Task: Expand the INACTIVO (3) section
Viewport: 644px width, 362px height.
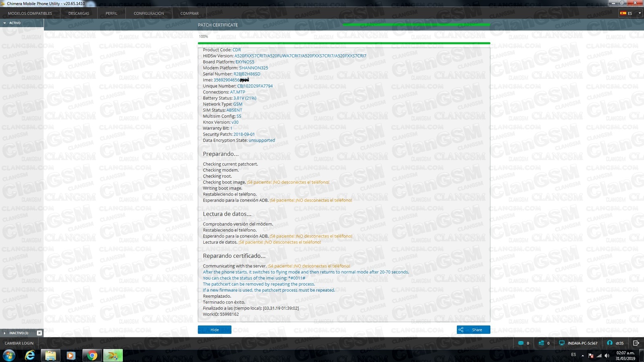Action: pos(5,333)
